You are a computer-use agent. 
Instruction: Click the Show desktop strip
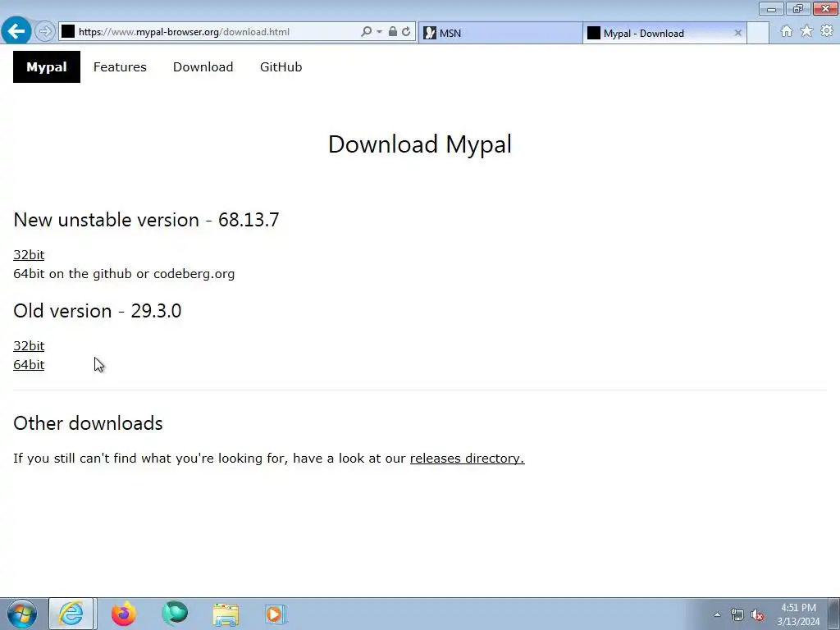pyautogui.click(x=834, y=614)
